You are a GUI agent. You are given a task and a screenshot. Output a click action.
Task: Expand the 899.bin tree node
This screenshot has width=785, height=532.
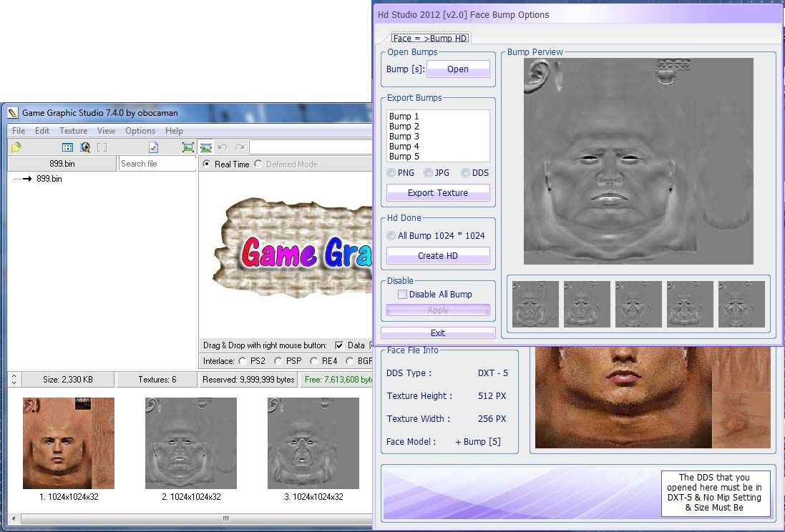coord(26,179)
